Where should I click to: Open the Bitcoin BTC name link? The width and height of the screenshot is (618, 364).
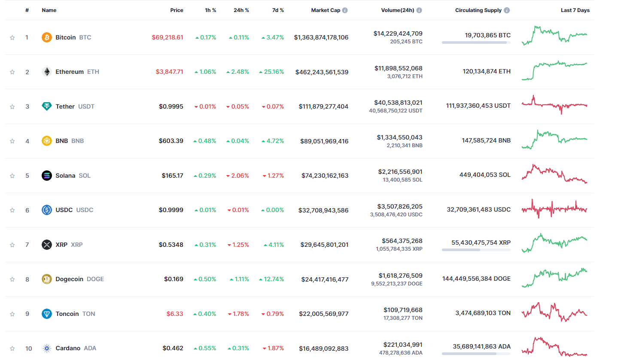[x=73, y=37]
